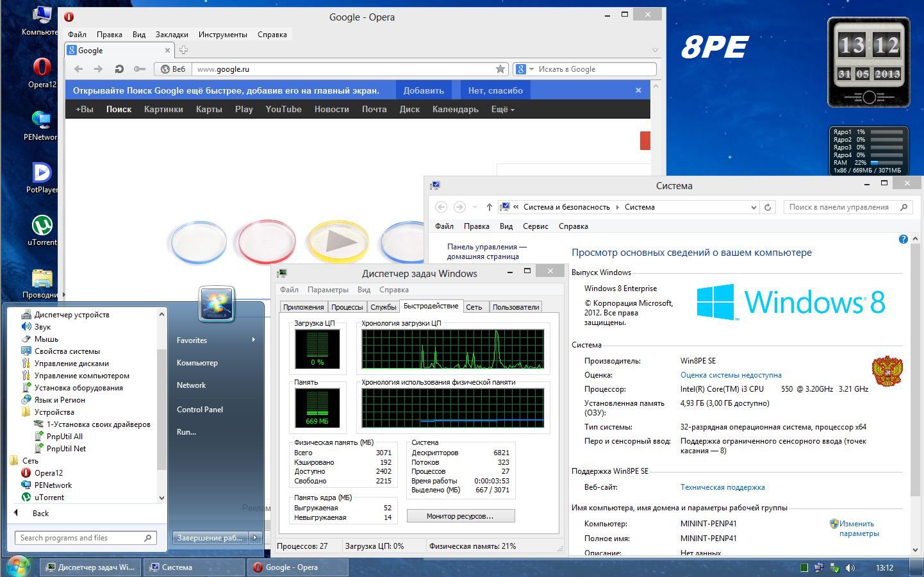Open the Закладки menu in Opera
The width and height of the screenshot is (924, 577).
tap(171, 35)
